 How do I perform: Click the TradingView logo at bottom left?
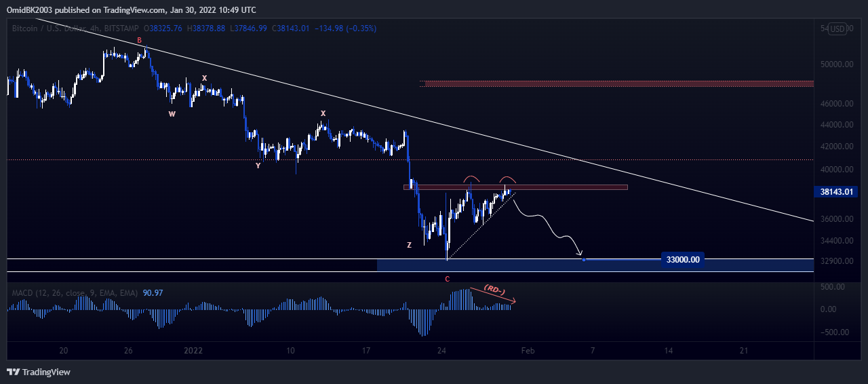[39, 372]
